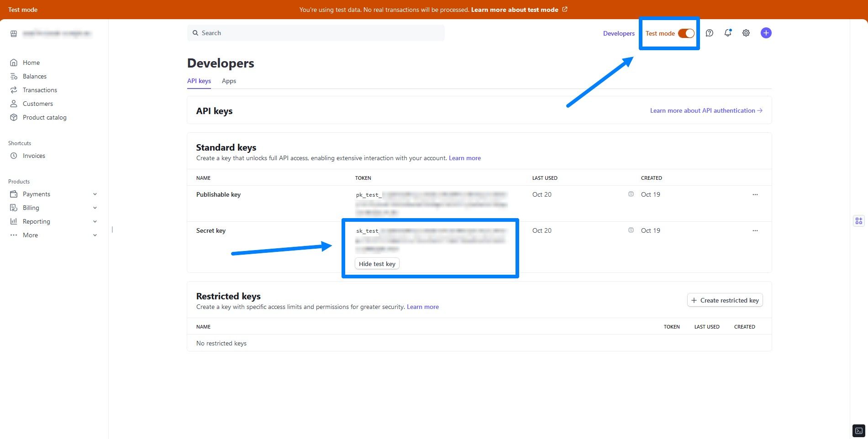The width and height of the screenshot is (868, 439).
Task: Open Learn more about API authentication
Action: click(706, 110)
